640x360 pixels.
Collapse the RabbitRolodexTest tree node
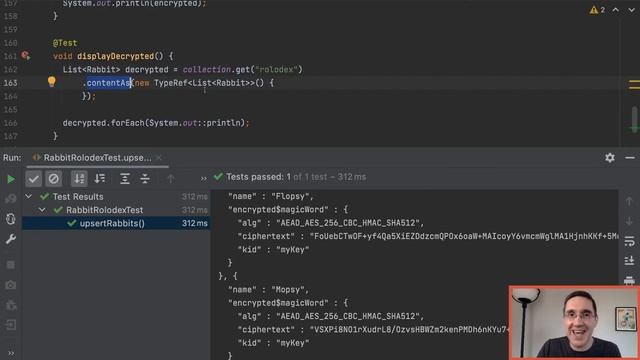coord(42,210)
